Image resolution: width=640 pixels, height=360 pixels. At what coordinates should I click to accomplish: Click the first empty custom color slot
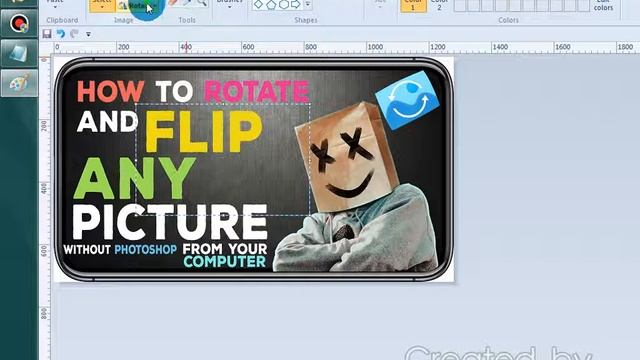click(x=460, y=6)
